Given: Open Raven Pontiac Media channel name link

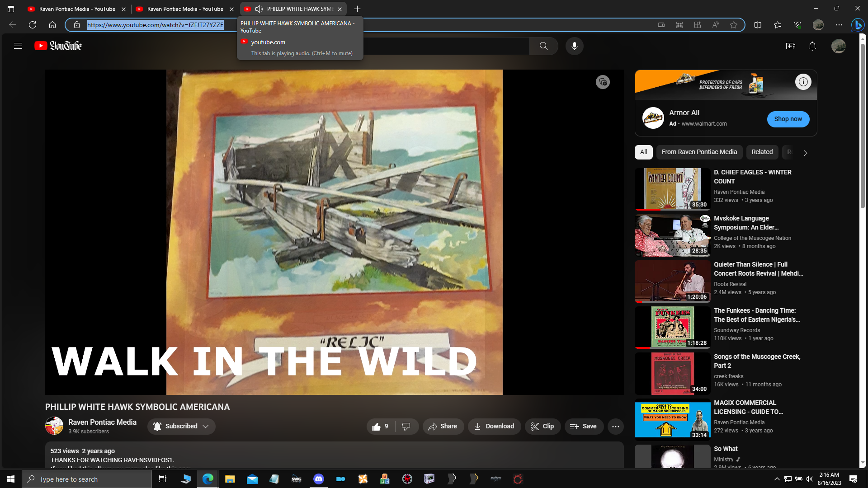Looking at the screenshot, I should click(x=102, y=422).
